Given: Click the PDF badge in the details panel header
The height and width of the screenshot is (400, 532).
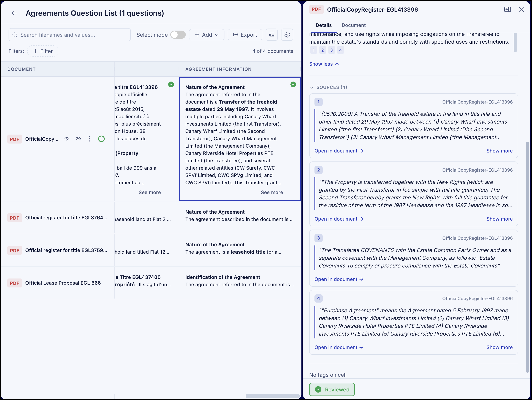Looking at the screenshot, I should (316, 9).
